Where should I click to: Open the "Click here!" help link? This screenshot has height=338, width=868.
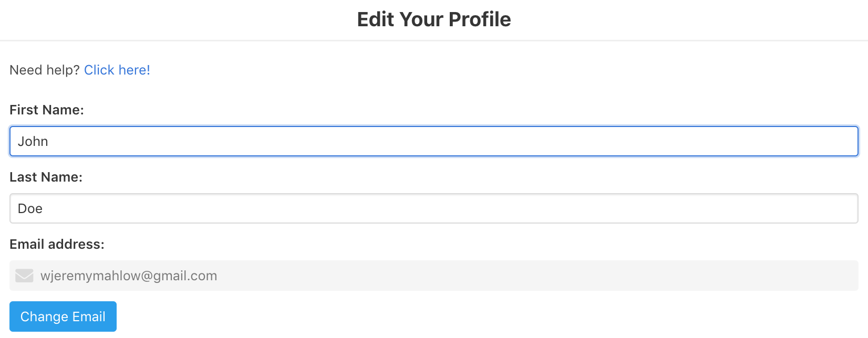point(117,70)
